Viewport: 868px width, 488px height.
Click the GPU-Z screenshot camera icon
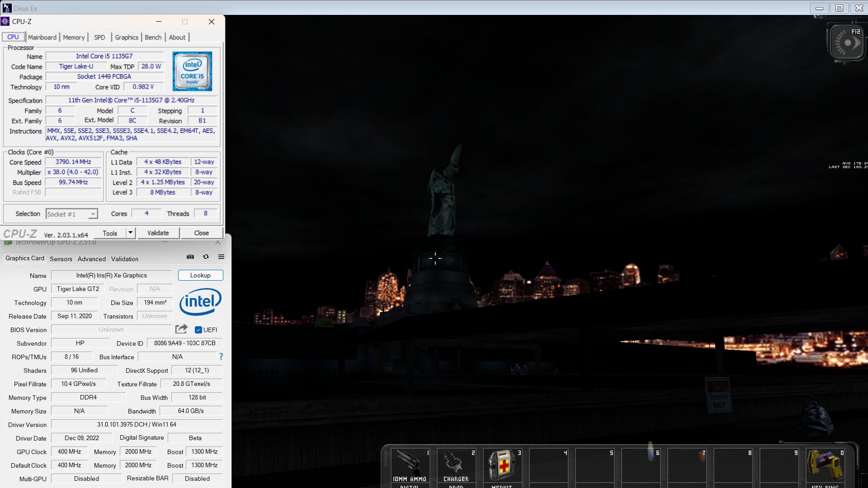tap(190, 257)
